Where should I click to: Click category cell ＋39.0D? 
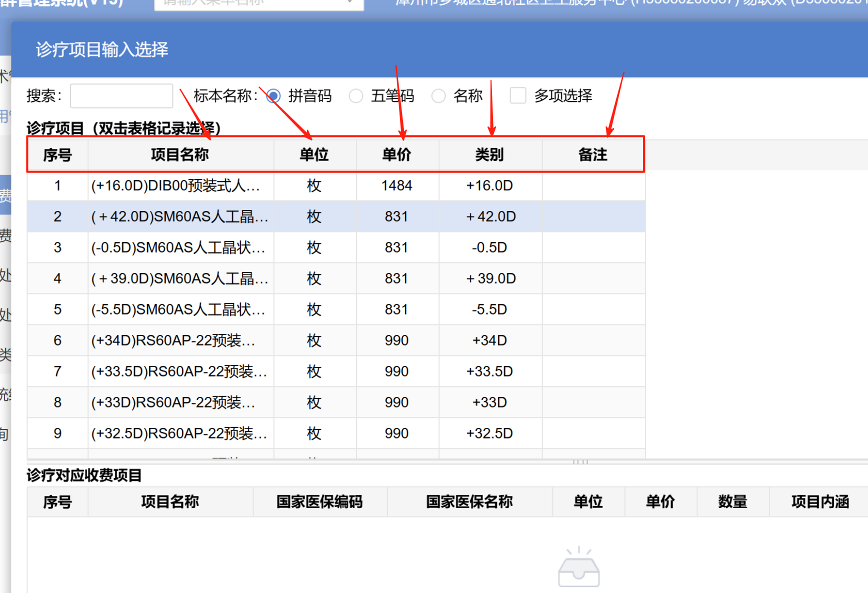click(490, 279)
